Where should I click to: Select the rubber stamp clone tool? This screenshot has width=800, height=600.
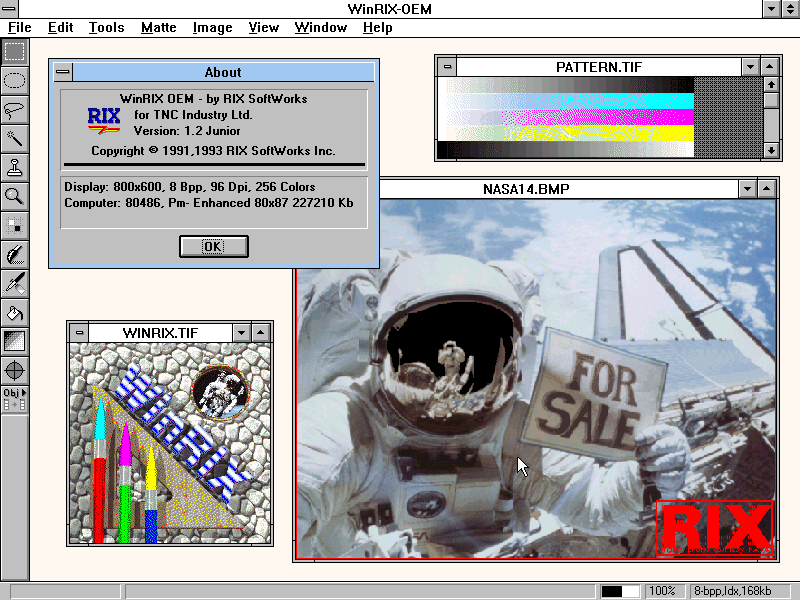14,167
